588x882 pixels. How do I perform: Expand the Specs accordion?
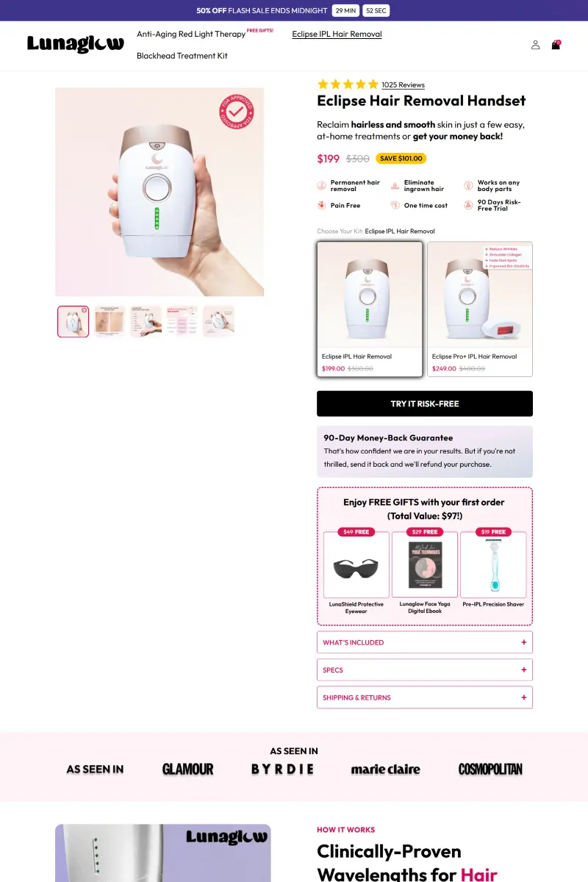click(x=425, y=670)
